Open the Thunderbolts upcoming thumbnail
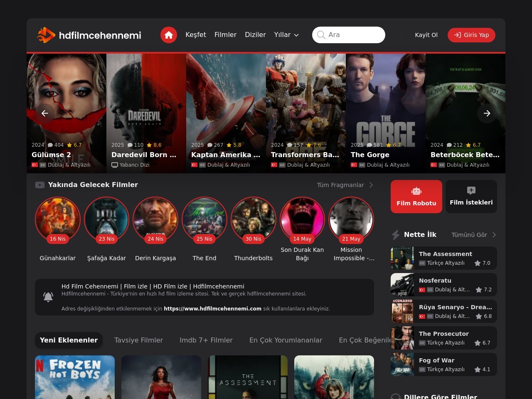Screen dimensions: 532x399 click(x=254, y=219)
